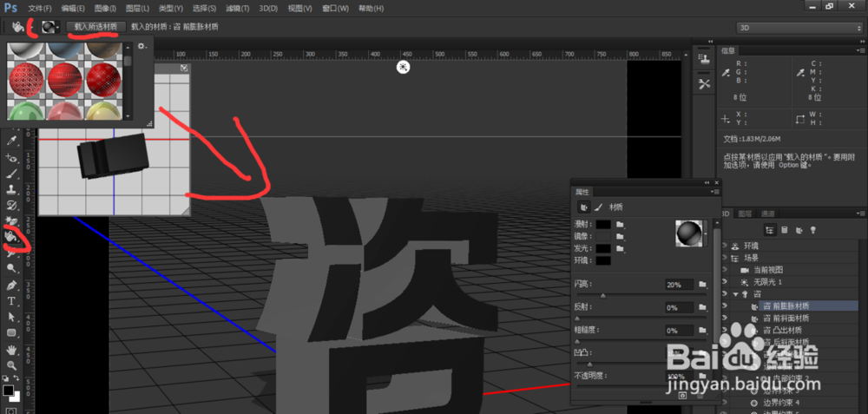Switch to the 图层 panel tab

[x=745, y=214]
